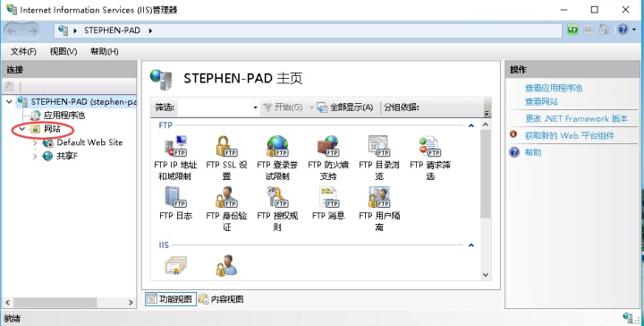Click into the 筛选 filter text field
This screenshot has width=644, height=326.
pos(214,107)
